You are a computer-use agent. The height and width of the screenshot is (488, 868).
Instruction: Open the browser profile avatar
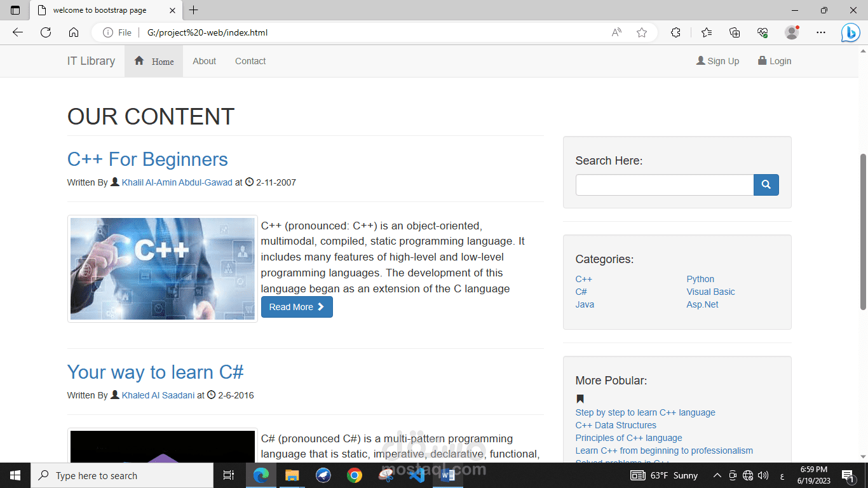[792, 32]
